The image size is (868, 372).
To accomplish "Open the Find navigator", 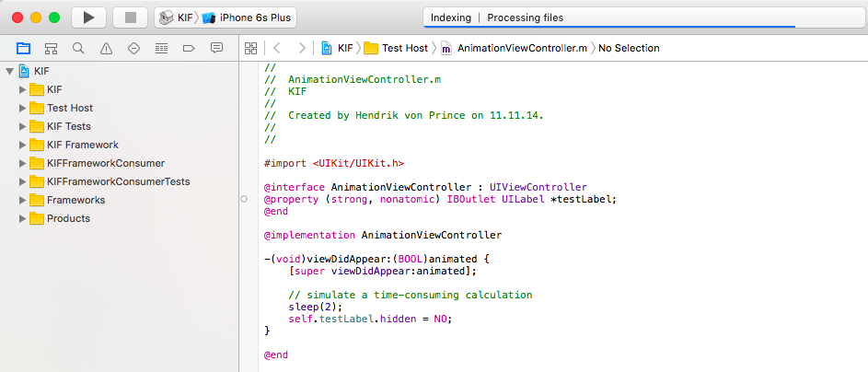I will click(78, 48).
